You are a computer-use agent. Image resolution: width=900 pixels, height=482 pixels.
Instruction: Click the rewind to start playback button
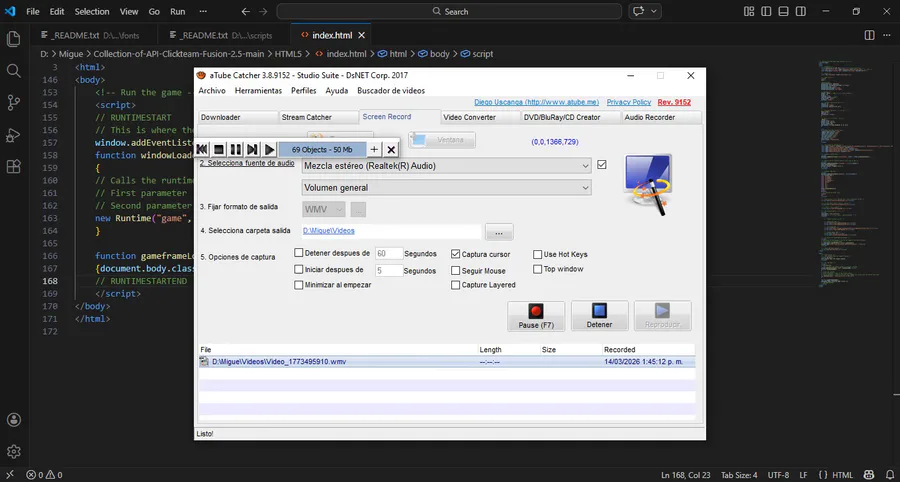pyautogui.click(x=202, y=150)
